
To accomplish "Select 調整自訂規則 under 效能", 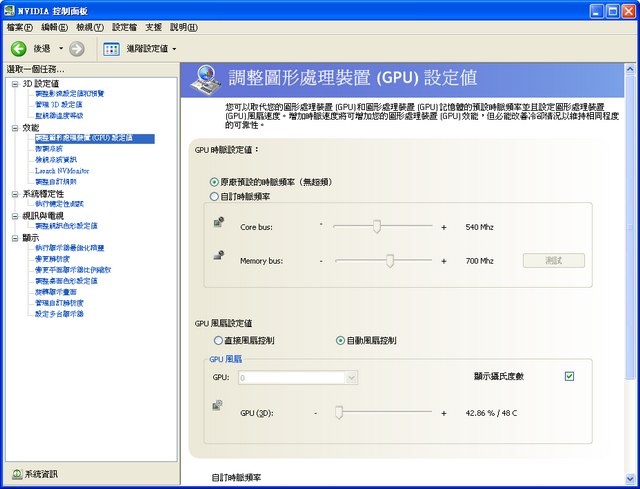I will pyautogui.click(x=56, y=182).
